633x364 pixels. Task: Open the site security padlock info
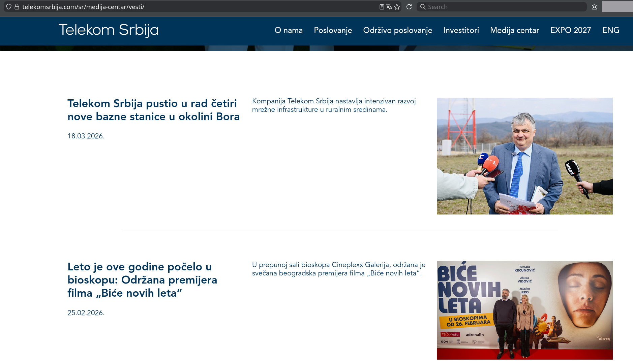coord(17,7)
